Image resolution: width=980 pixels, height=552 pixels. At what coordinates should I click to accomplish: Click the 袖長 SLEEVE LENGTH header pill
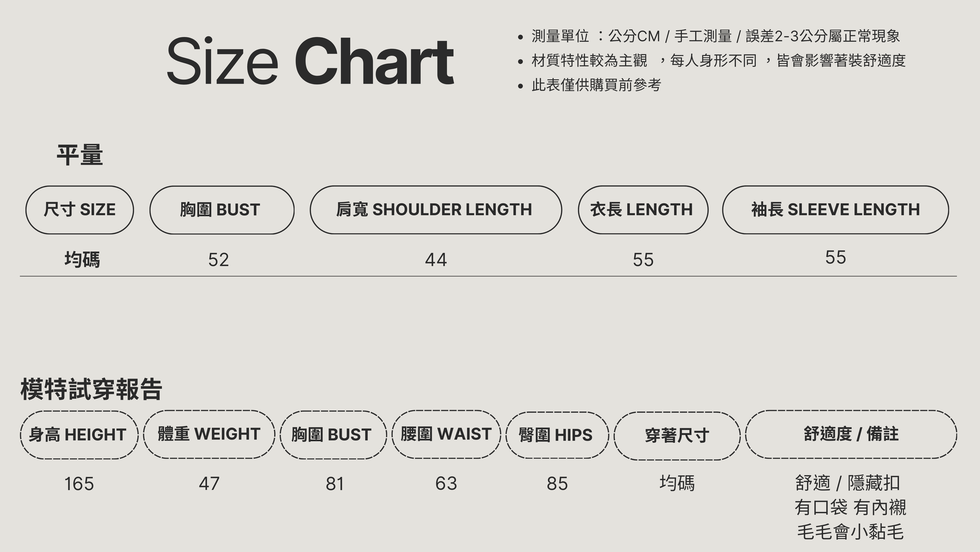click(835, 210)
